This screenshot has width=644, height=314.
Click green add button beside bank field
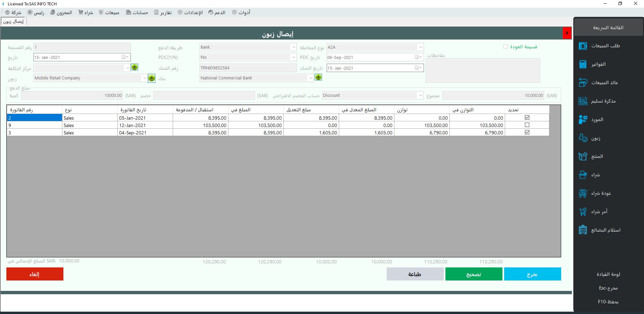tap(318, 77)
